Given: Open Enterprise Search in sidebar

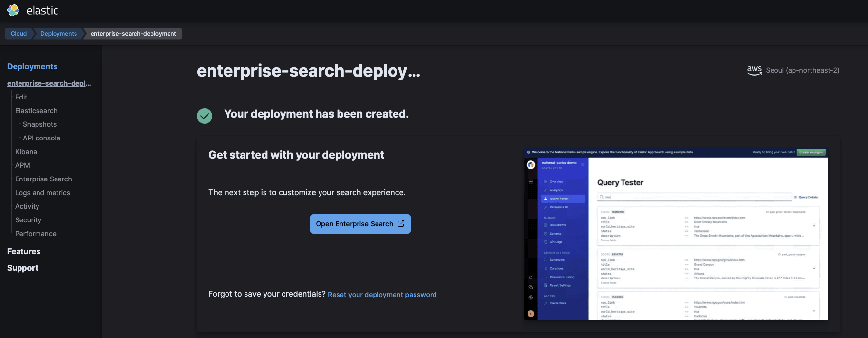Looking at the screenshot, I should point(43,179).
